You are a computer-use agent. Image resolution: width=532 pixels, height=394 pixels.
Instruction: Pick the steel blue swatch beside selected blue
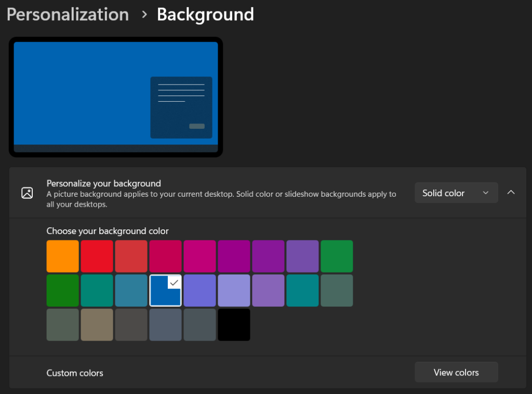tap(131, 291)
